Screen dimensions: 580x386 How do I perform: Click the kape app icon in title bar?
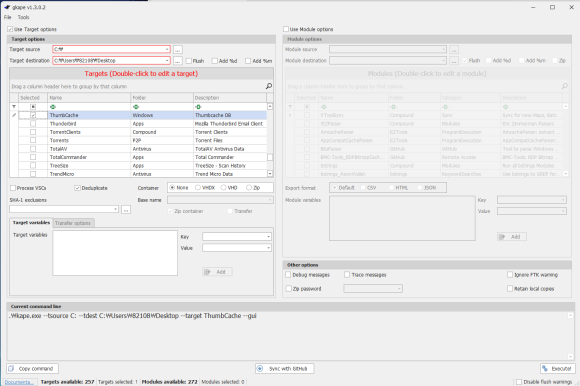(x=7, y=7)
